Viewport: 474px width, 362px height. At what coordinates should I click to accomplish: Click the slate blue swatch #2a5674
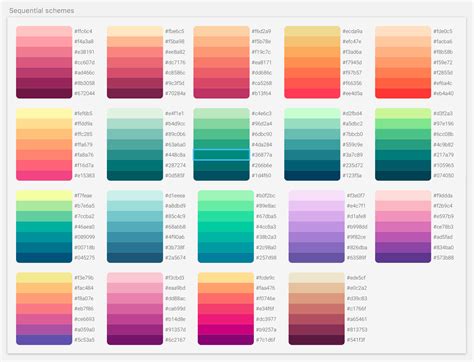tap(135, 258)
